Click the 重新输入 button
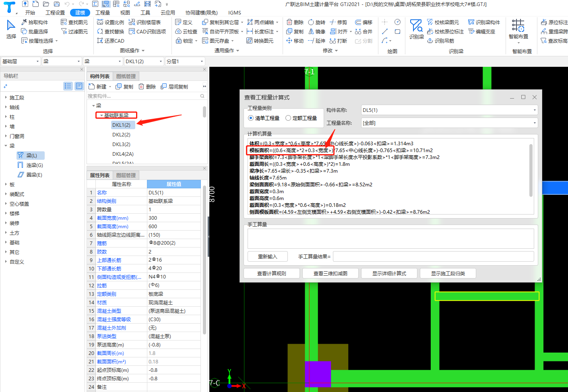 (268, 256)
